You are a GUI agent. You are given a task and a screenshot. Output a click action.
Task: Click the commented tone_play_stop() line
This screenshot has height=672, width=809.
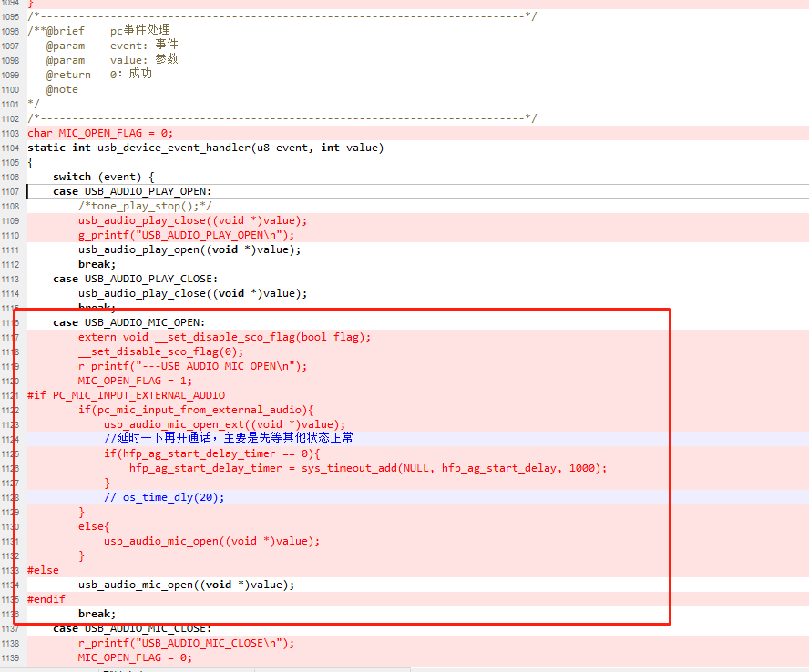coord(145,206)
